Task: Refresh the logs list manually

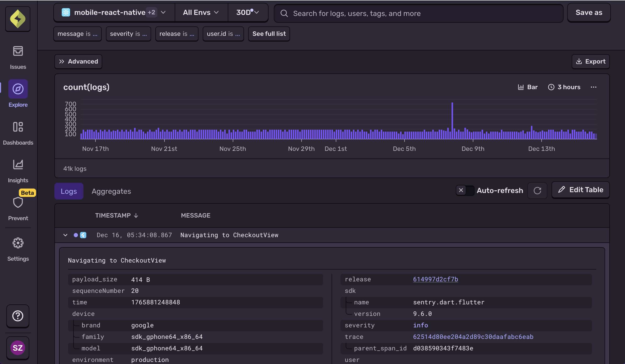Action: [537, 190]
